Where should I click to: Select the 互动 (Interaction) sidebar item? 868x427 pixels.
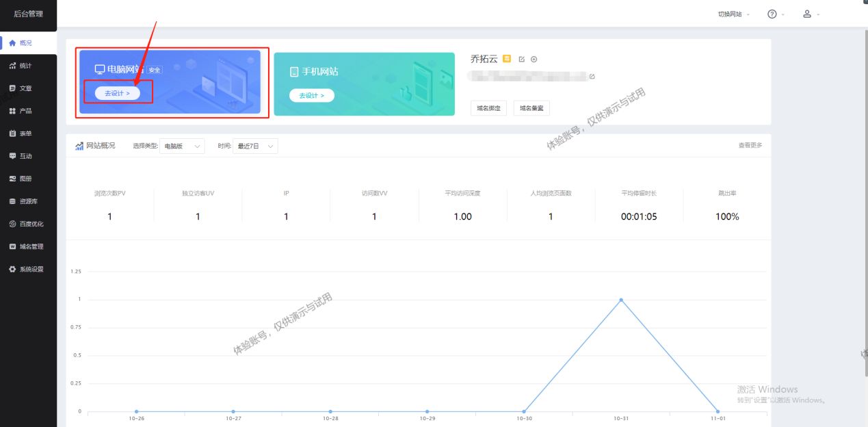coord(25,155)
